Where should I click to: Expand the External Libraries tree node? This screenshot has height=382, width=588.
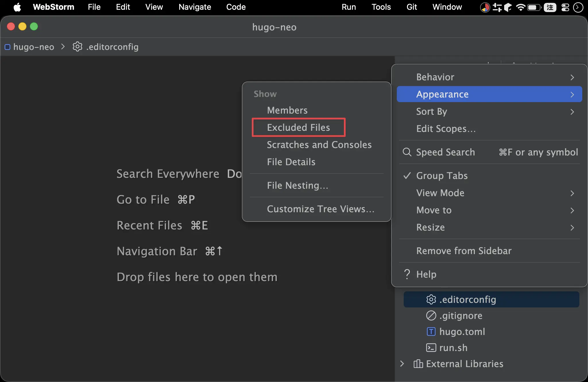tap(402, 364)
